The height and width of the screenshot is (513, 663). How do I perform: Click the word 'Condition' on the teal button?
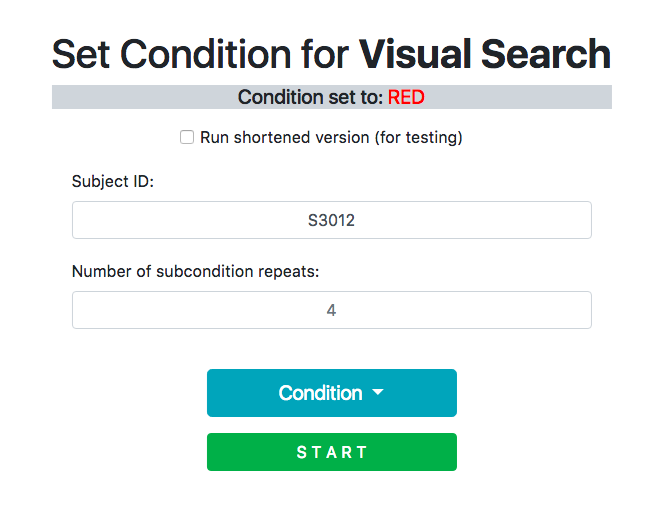[320, 393]
